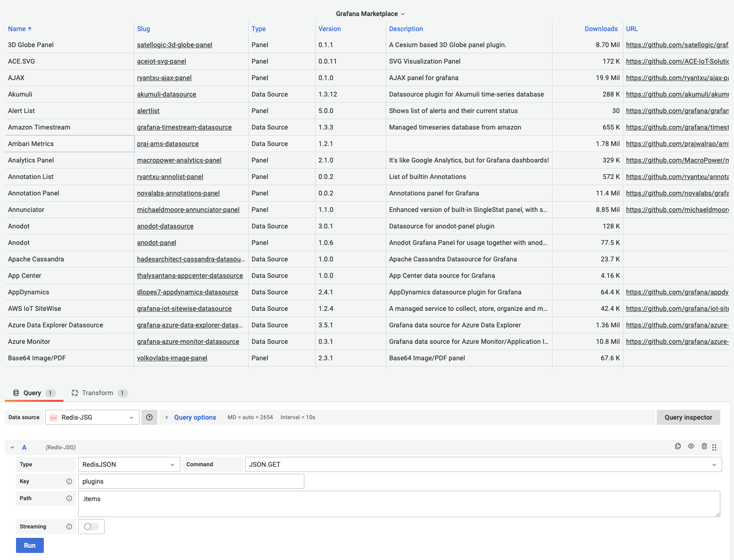Collapse query A with its chevron

point(12,447)
